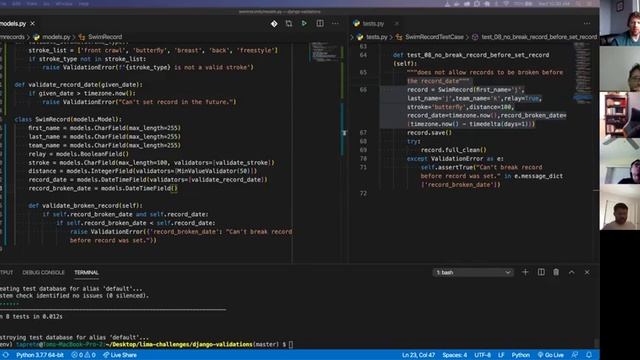Screen dimensions: 640x360
Task: Close the terminal panel with the X
Action: 587,272
